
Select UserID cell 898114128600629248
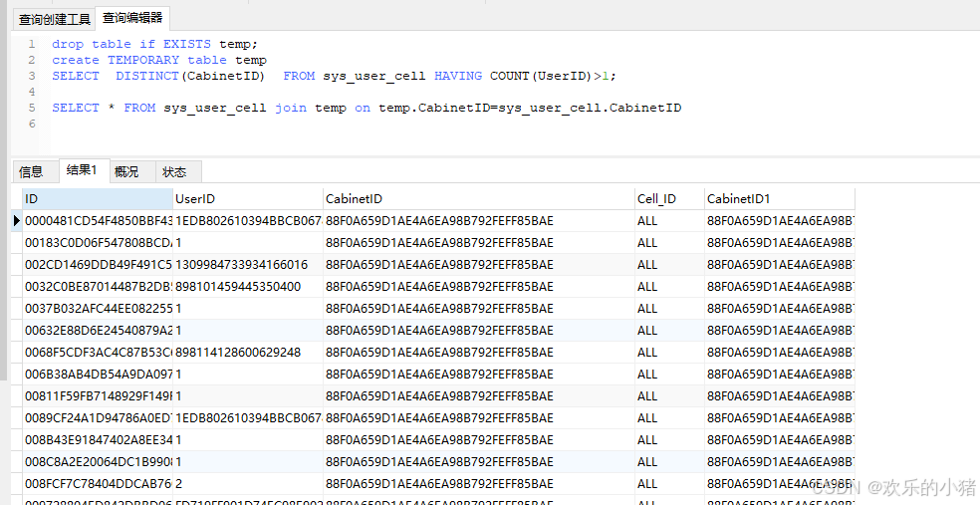coord(248,352)
